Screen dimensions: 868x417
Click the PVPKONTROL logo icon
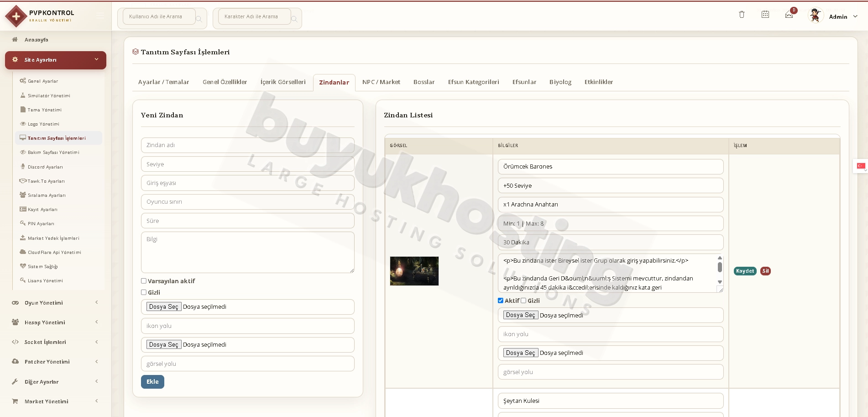click(16, 16)
